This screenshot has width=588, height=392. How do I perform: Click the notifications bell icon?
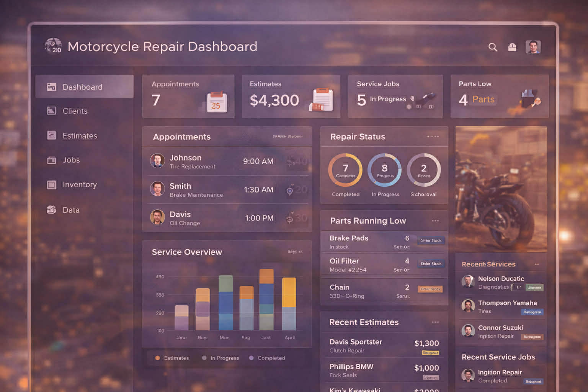point(512,47)
